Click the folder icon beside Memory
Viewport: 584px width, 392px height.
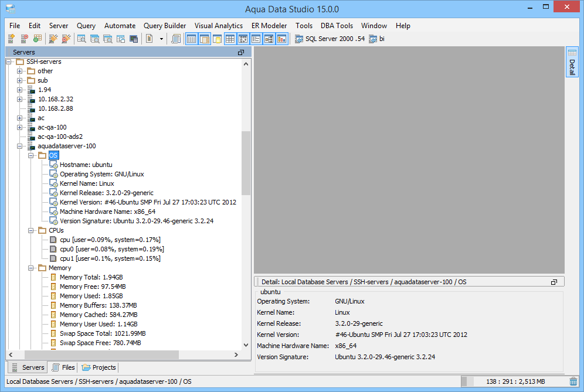point(42,268)
